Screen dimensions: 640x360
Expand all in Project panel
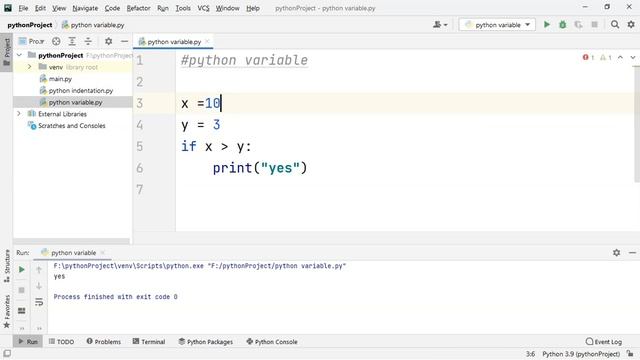pyautogui.click(x=72, y=41)
